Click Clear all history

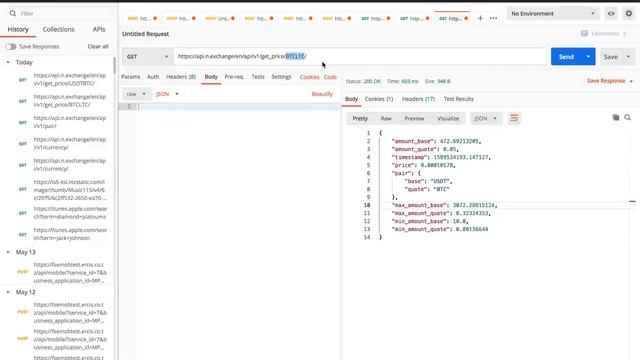(x=98, y=47)
